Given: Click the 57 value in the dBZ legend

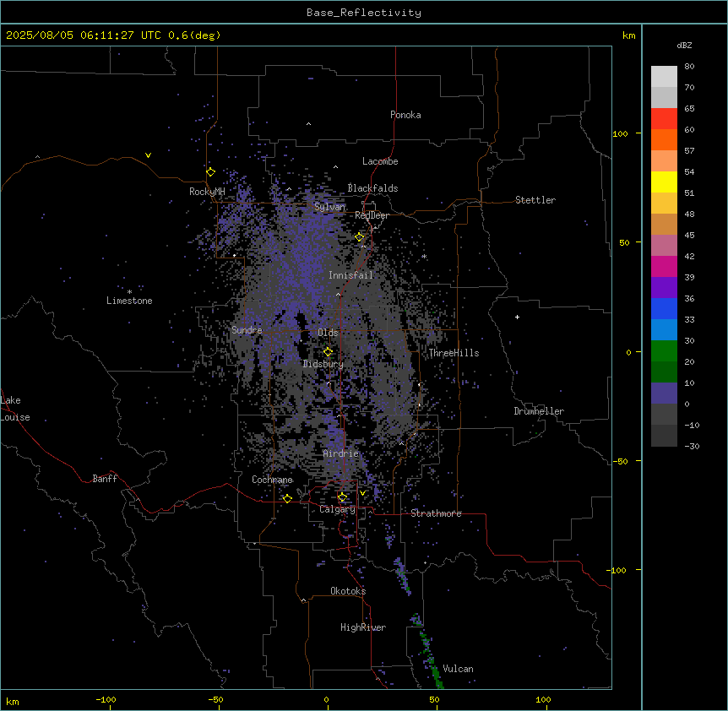Looking at the screenshot, I should pyautogui.click(x=689, y=151).
